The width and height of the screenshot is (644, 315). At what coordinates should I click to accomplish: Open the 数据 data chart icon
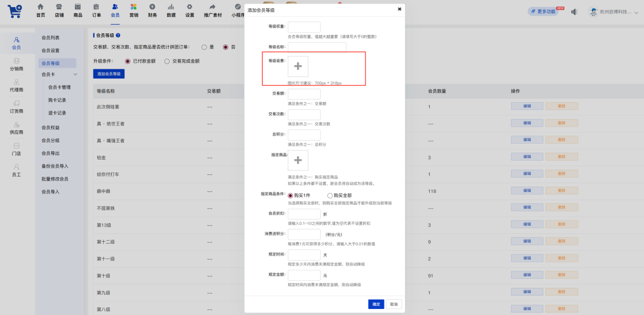click(x=171, y=7)
